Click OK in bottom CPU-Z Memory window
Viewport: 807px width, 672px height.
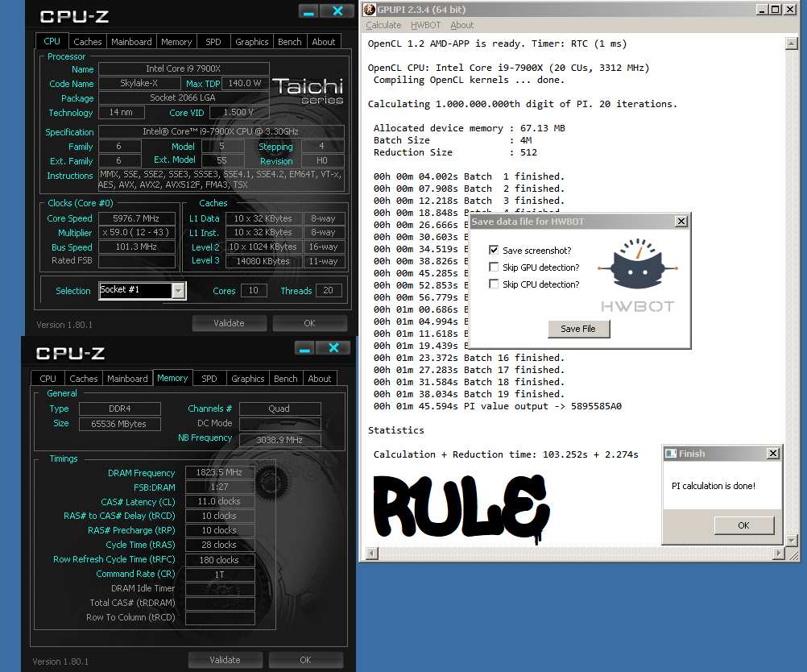[x=305, y=660]
